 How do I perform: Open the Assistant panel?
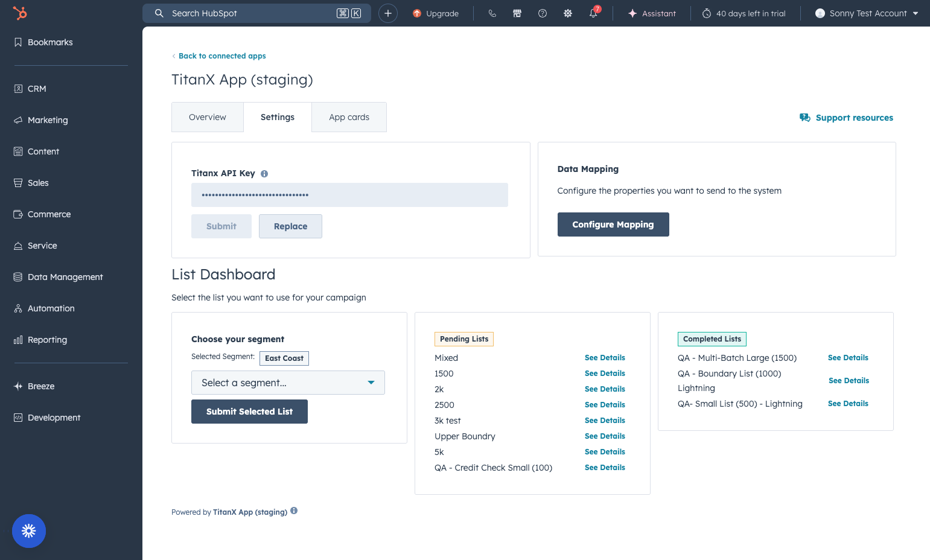tap(652, 13)
